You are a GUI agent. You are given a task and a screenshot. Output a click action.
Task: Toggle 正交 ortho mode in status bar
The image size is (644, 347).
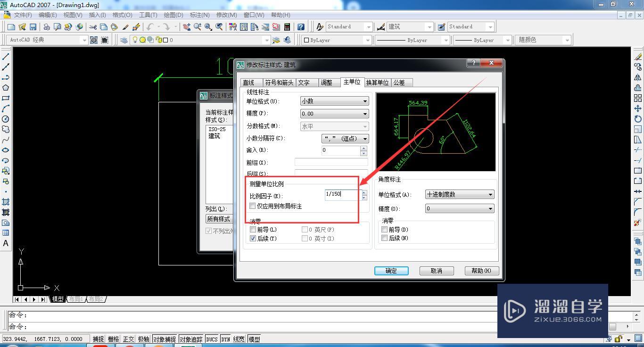click(x=129, y=339)
